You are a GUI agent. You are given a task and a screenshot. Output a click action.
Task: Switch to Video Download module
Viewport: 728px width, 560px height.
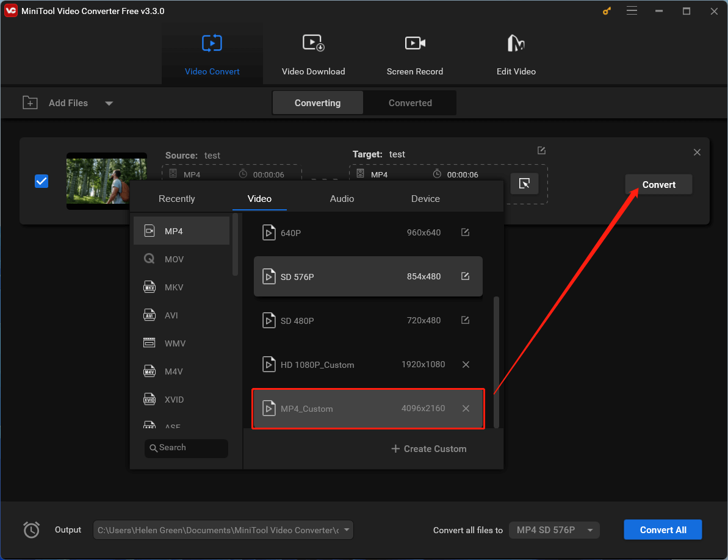pos(314,54)
